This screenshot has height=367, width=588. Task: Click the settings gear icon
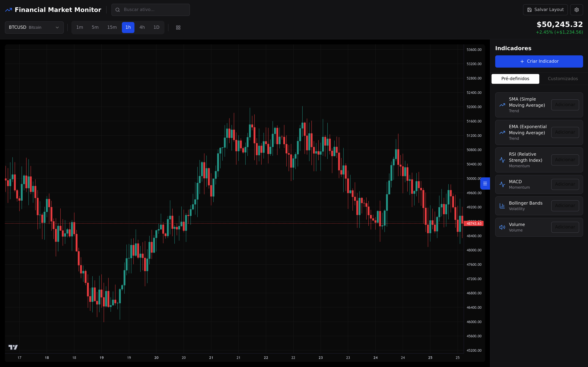(x=576, y=10)
